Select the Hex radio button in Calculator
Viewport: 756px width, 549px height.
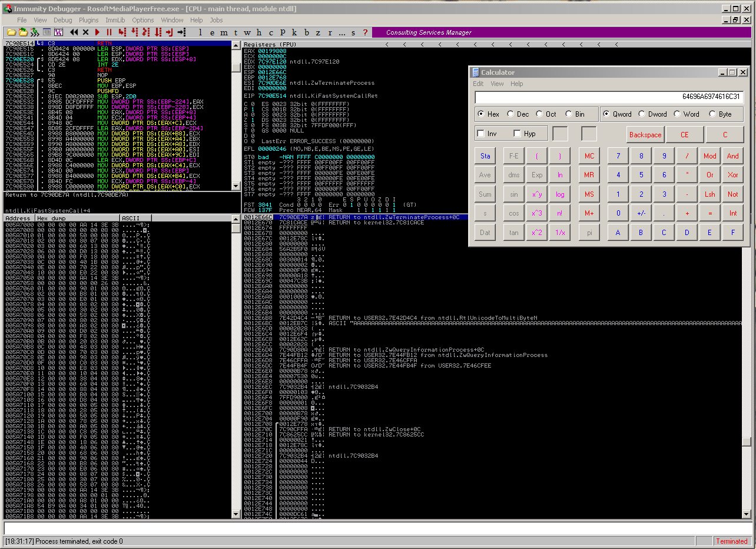coord(489,114)
